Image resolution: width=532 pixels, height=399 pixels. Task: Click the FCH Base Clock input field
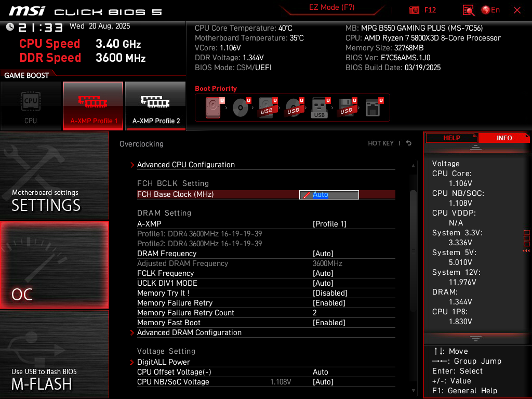pyautogui.click(x=328, y=194)
